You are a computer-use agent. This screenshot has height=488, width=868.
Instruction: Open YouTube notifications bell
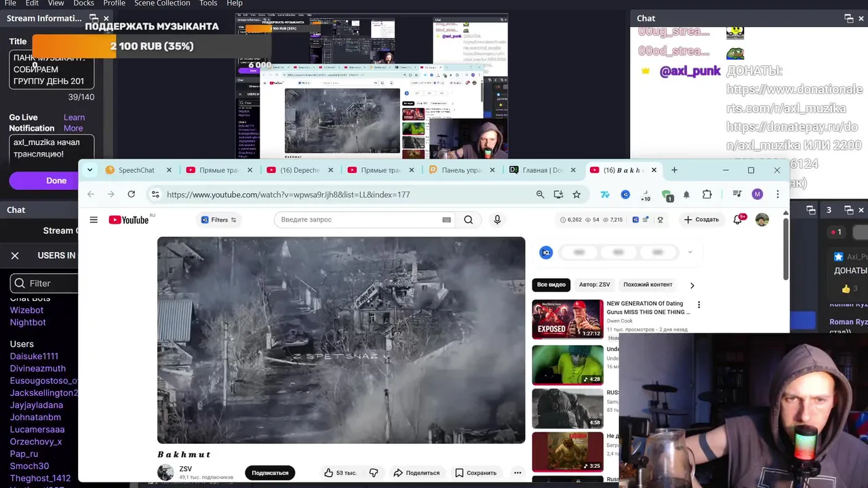pyautogui.click(x=738, y=220)
